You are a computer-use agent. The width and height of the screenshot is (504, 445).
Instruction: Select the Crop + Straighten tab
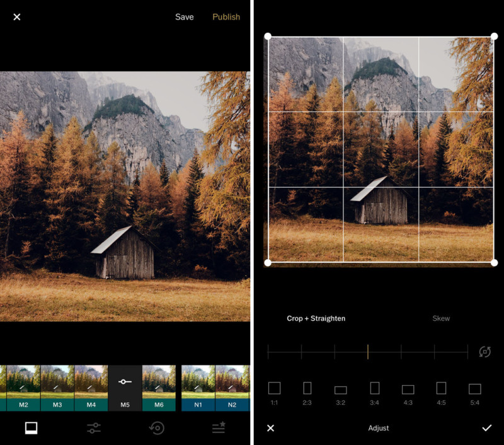pyautogui.click(x=316, y=318)
